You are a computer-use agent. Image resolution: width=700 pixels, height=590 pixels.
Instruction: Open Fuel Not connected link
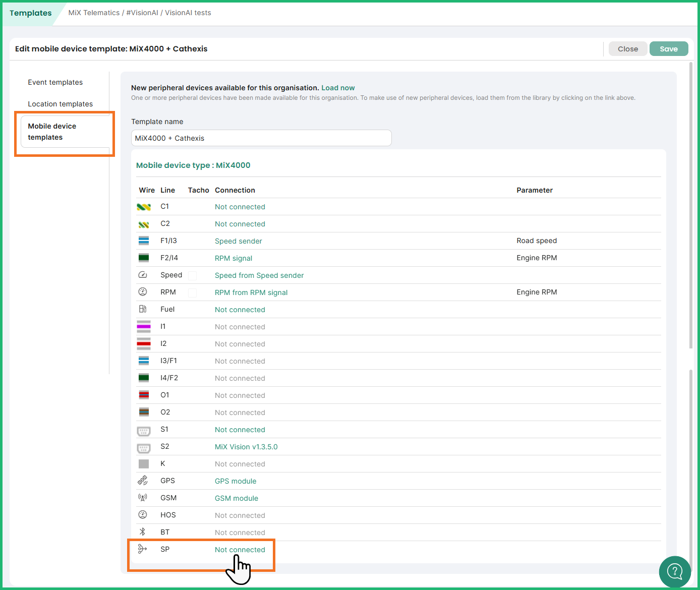coord(240,310)
